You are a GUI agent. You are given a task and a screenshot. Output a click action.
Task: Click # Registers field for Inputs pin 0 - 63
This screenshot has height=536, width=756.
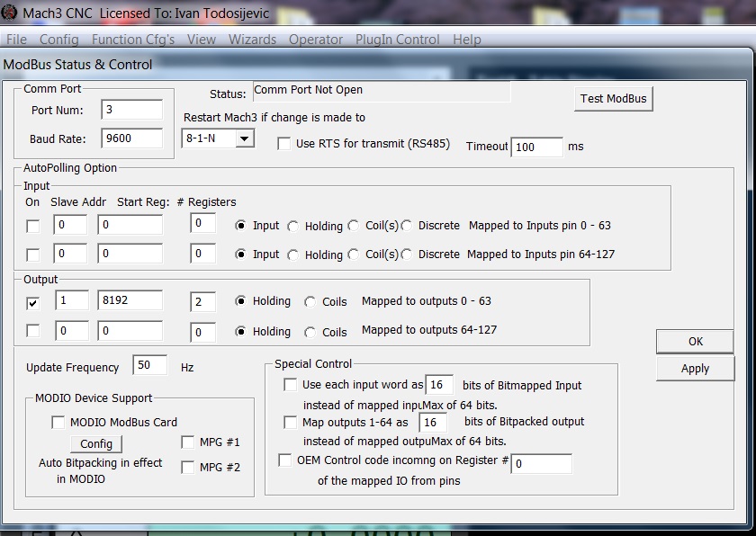tap(203, 223)
